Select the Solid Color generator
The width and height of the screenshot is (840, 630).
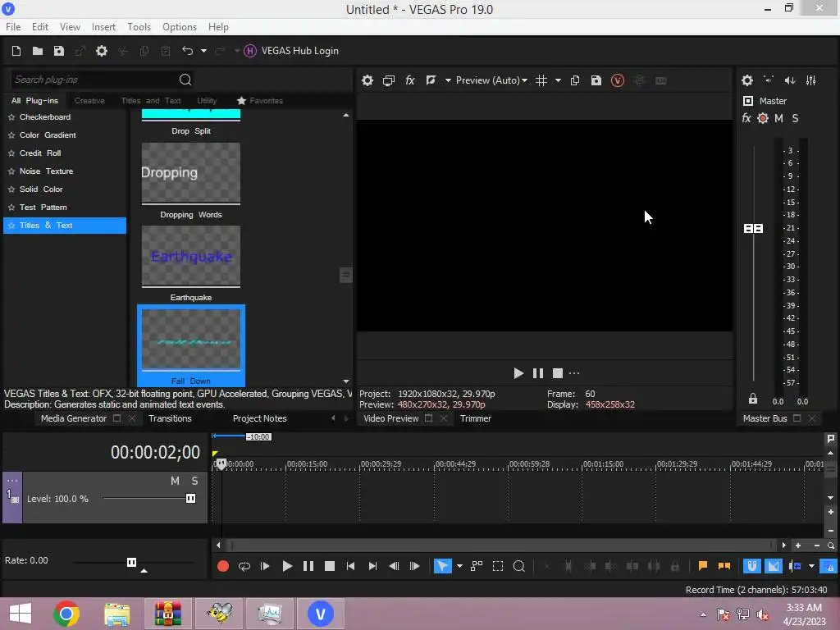[x=41, y=189]
